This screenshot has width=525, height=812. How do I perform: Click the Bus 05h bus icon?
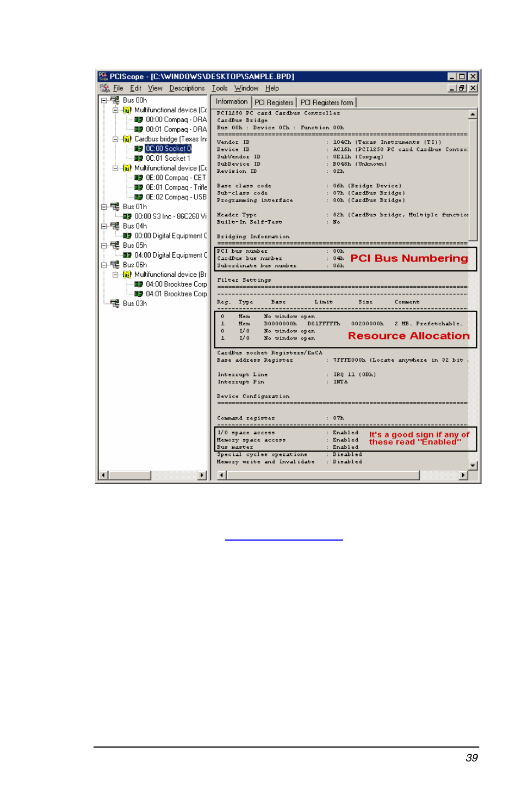(x=114, y=245)
